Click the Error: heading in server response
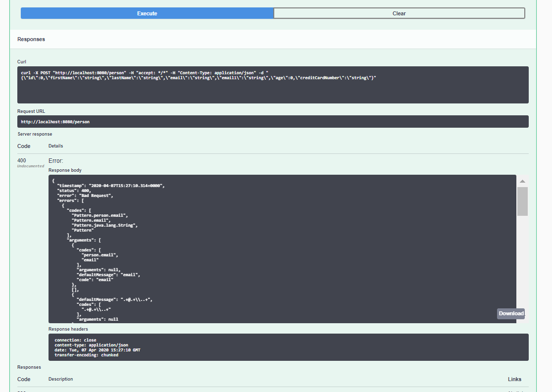Screen dimensions: 552x392 [x=56, y=161]
